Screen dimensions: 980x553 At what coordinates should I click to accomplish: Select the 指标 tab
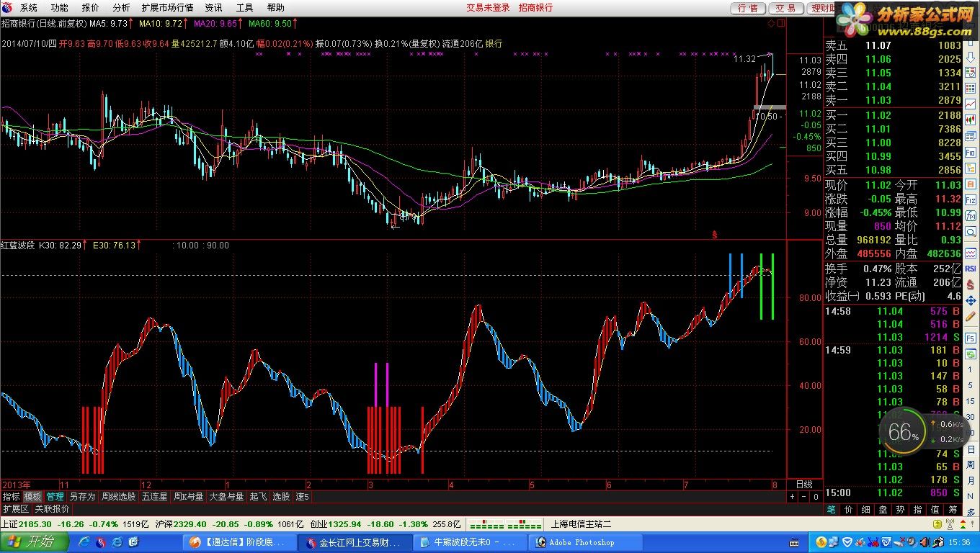(x=11, y=497)
